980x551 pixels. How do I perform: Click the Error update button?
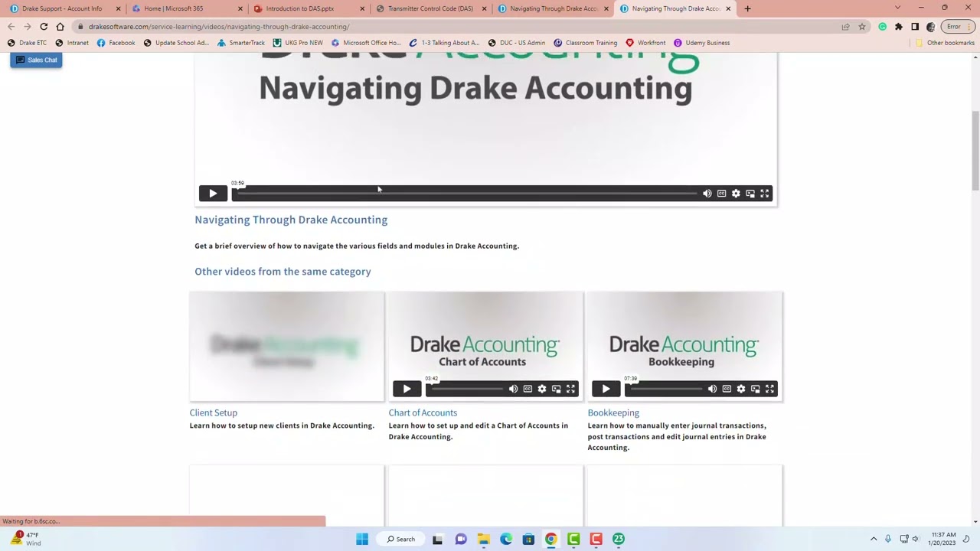pos(959,27)
